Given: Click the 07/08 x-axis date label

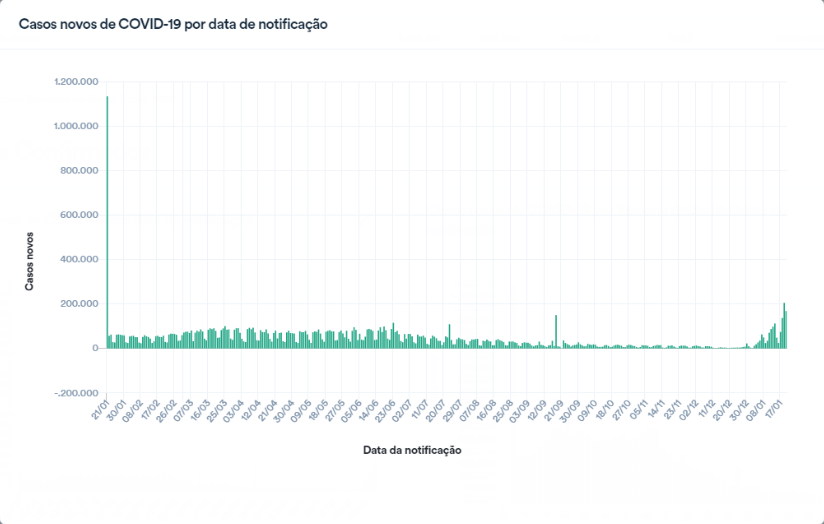Looking at the screenshot, I should tap(469, 412).
